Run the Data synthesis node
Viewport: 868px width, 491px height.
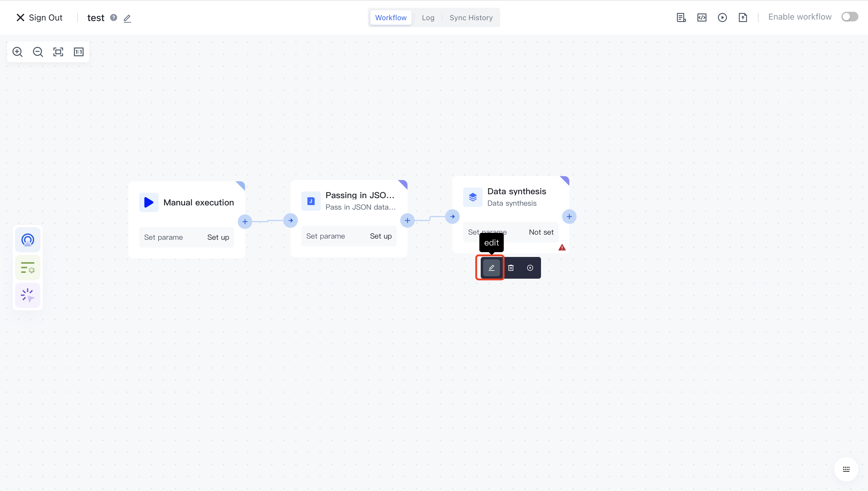click(530, 268)
